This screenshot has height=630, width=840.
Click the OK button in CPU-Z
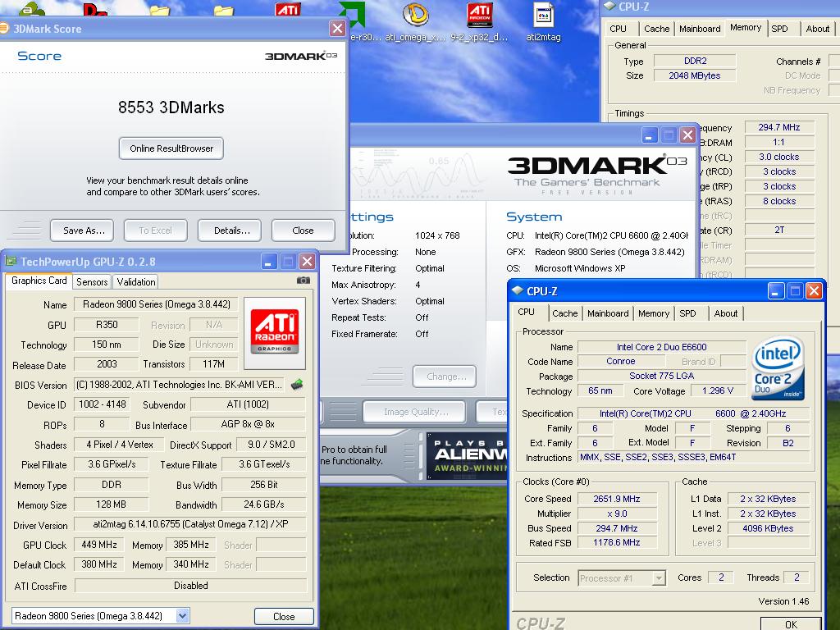[x=792, y=624]
